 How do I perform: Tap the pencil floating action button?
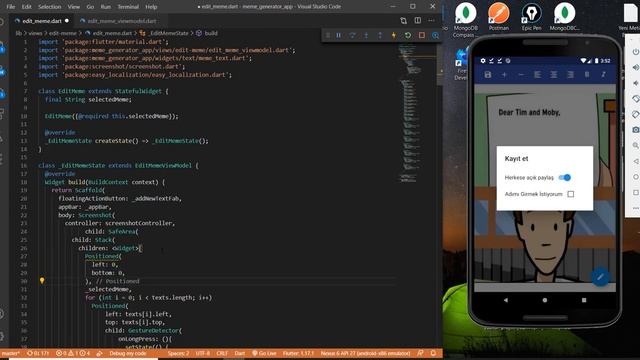(600, 277)
